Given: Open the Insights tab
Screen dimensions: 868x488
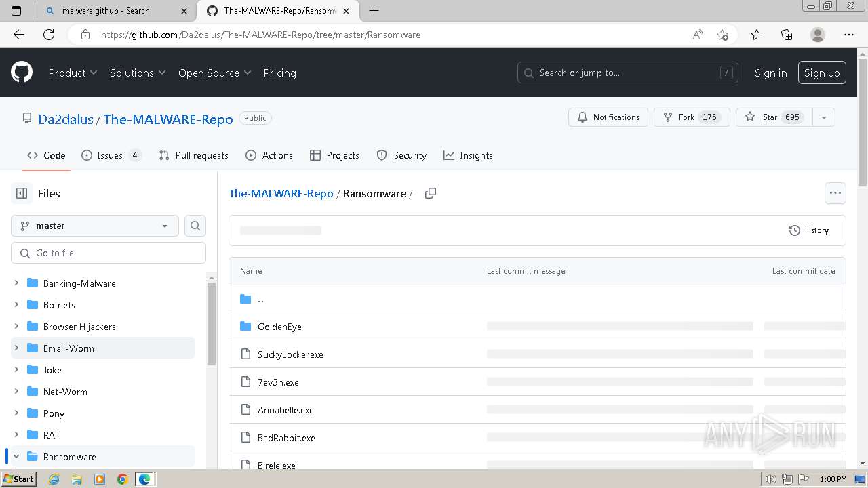Looking at the screenshot, I should (x=468, y=155).
